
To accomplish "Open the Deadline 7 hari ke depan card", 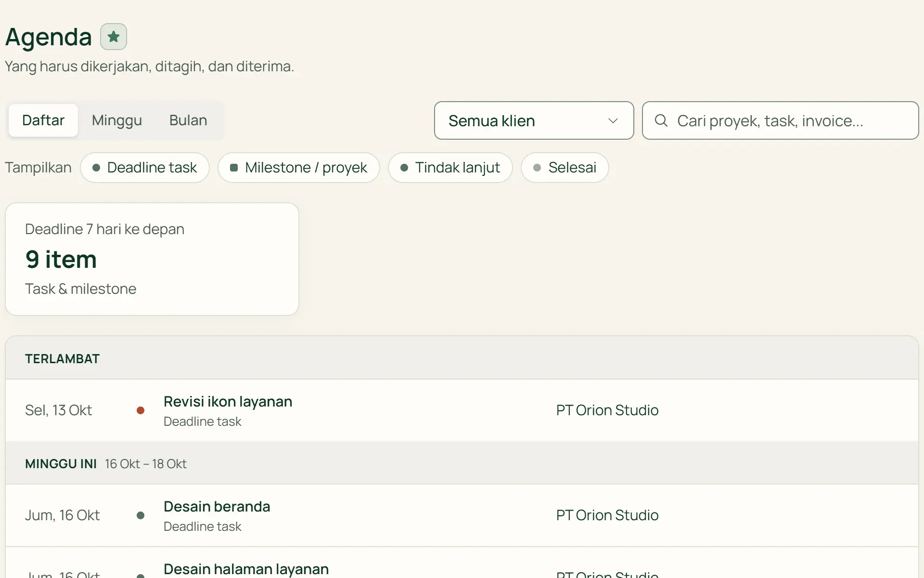I will click(152, 259).
